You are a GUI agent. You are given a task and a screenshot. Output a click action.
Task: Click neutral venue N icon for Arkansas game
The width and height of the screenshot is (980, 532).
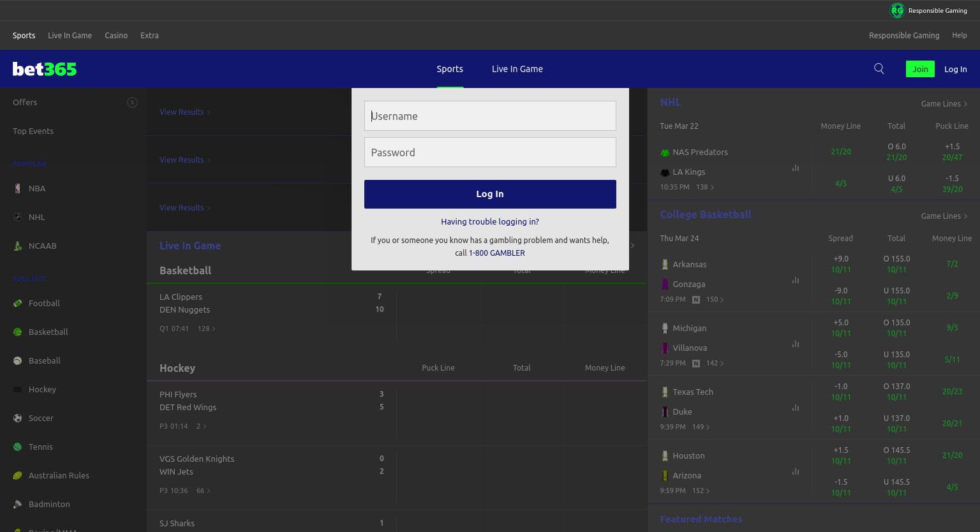pos(696,299)
